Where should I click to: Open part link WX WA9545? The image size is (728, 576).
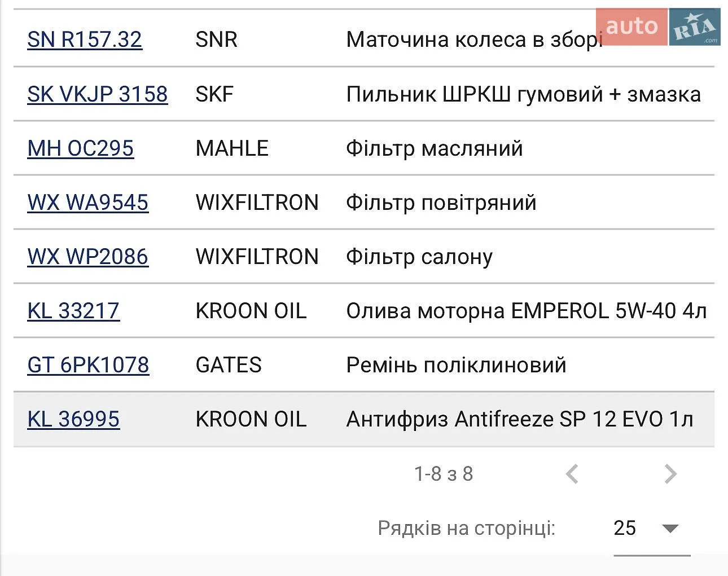point(88,203)
